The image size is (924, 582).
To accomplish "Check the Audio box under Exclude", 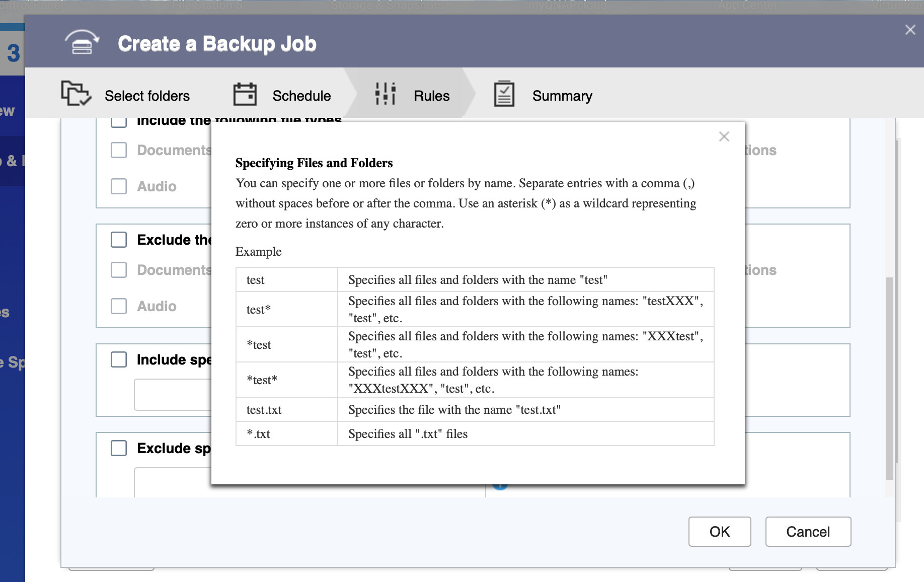I will tap(119, 306).
